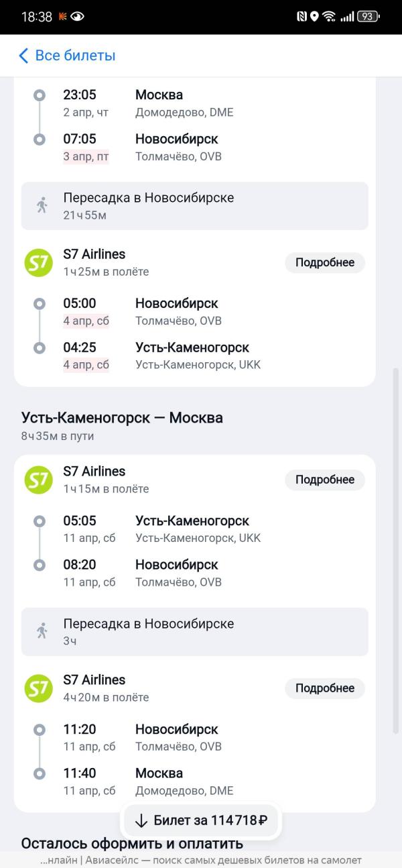Viewport: 402px width, 868px height.
Task: Expand details for 1ч25м S7 flight
Action: 325,262
